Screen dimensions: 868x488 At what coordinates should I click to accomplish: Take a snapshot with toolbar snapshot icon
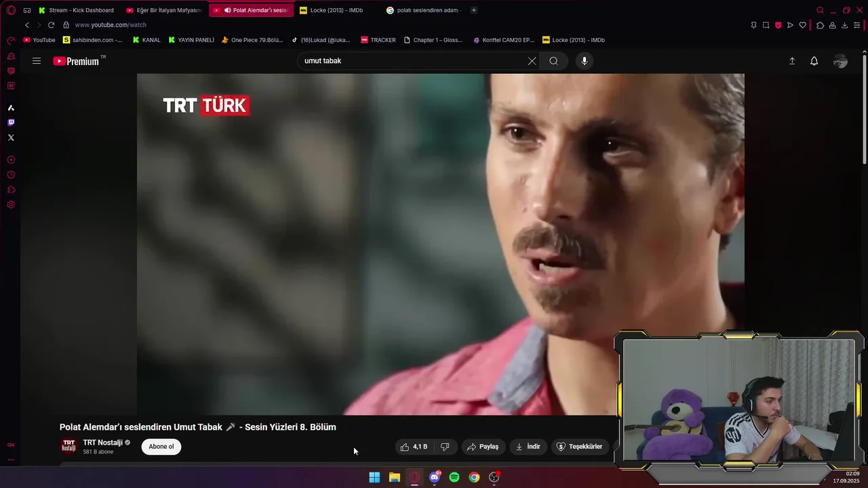tap(766, 25)
